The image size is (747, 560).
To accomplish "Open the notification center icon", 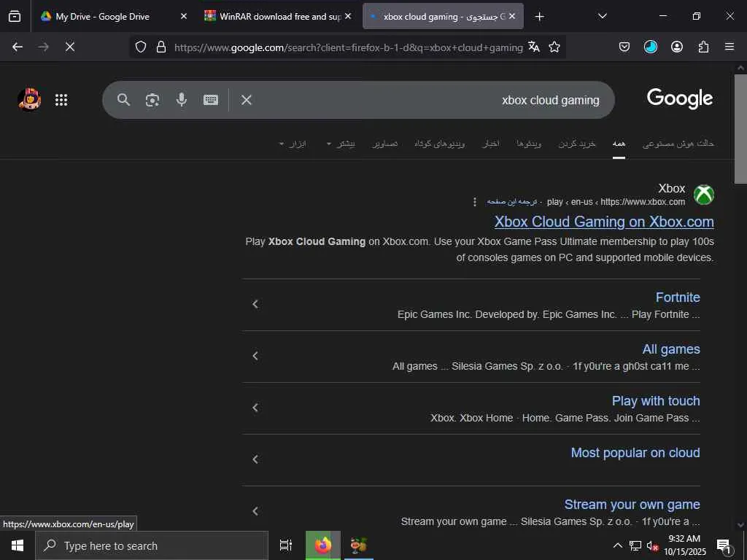I will (724, 545).
